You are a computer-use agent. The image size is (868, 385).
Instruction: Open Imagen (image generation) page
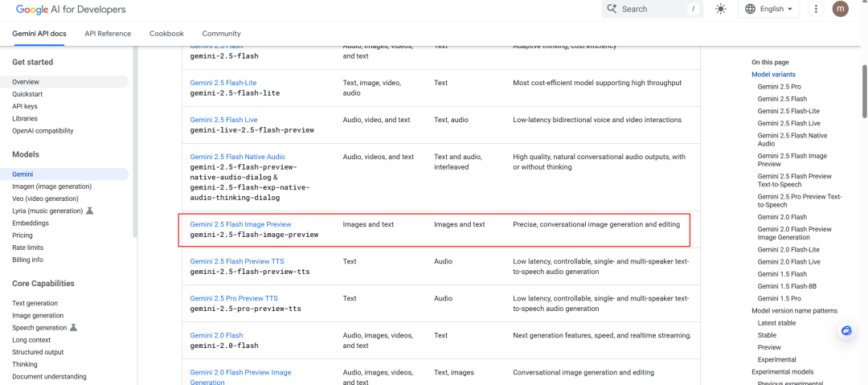point(52,186)
